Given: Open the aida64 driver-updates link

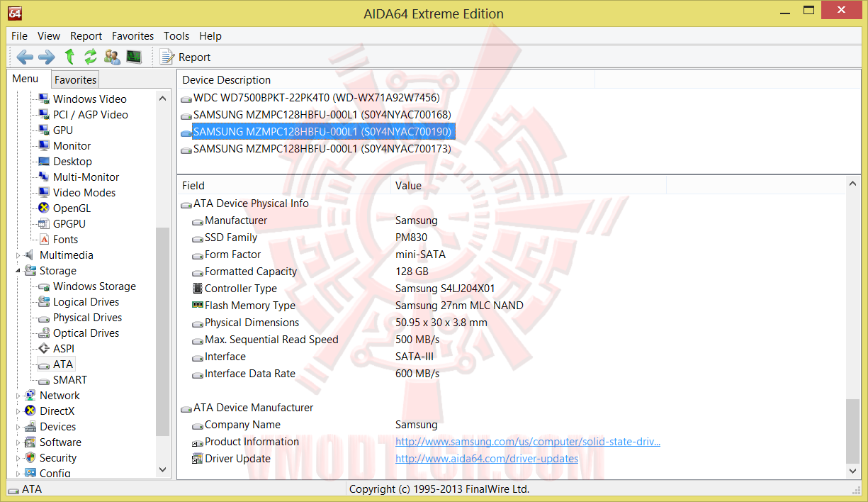Looking at the screenshot, I should 487,459.
